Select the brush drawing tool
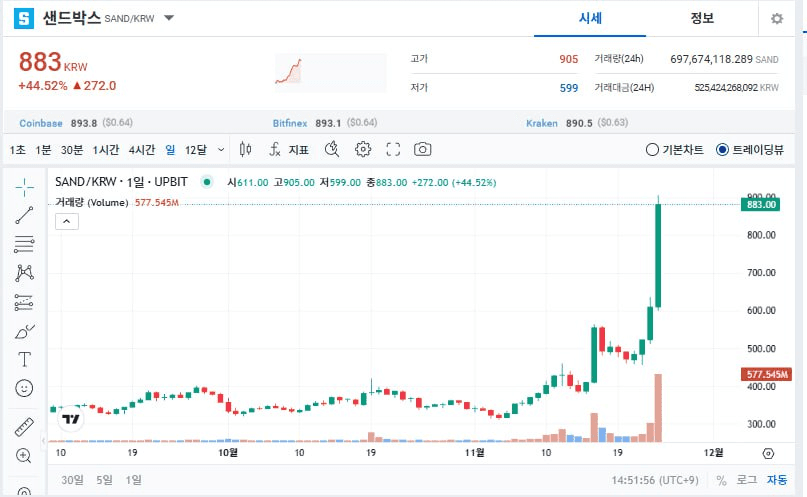The image size is (807, 497). 24,332
